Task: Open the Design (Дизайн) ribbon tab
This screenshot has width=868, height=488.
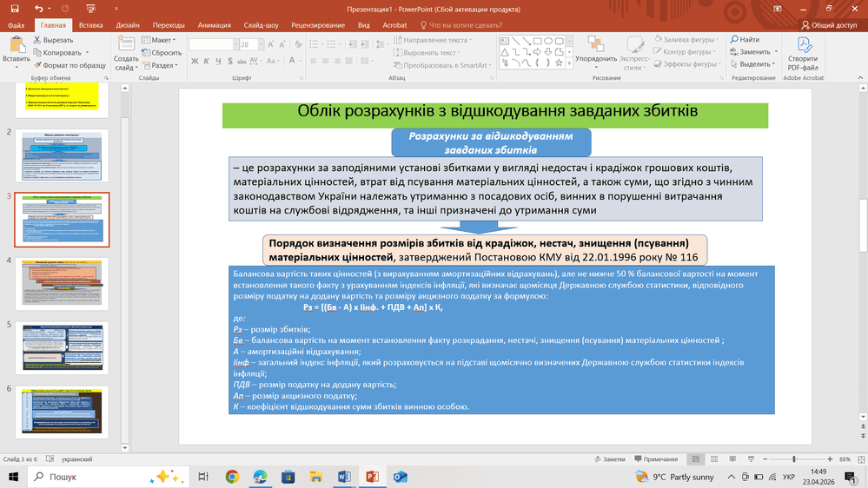Action: tap(127, 25)
